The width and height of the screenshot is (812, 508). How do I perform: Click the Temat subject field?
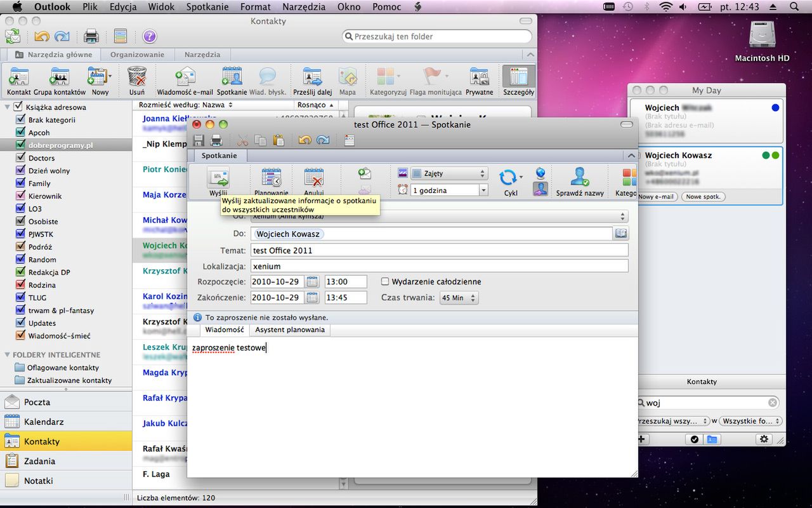click(x=439, y=250)
